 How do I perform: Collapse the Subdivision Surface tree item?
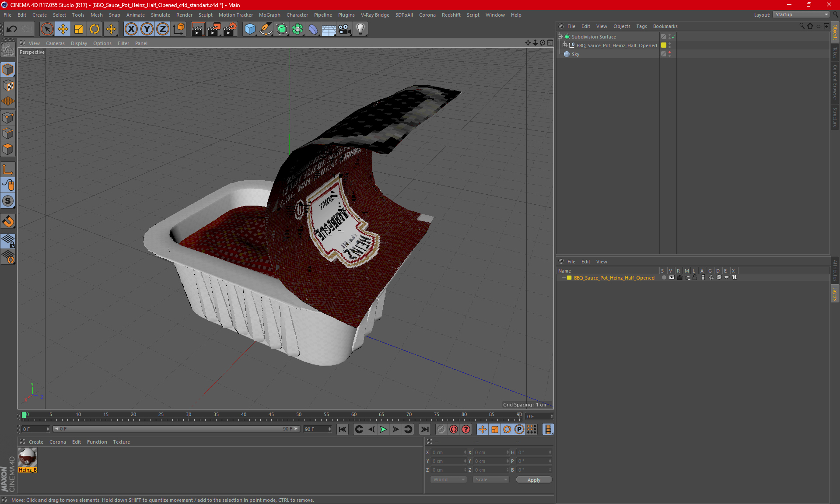pyautogui.click(x=560, y=37)
